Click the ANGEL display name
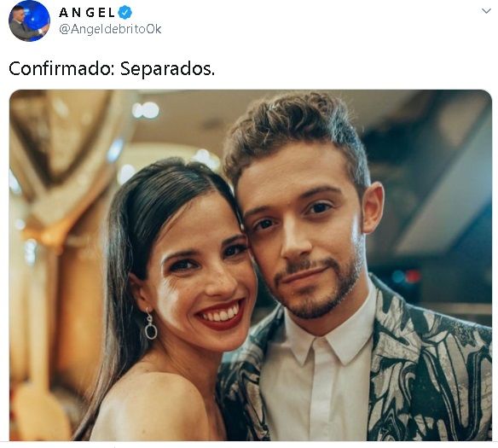Viewport: 498px width, 448px height. point(87,13)
